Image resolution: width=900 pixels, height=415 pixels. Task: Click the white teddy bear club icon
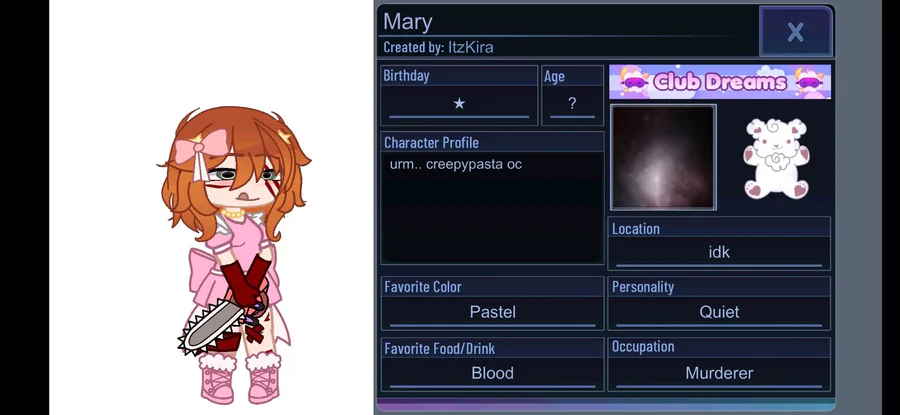coord(776,158)
